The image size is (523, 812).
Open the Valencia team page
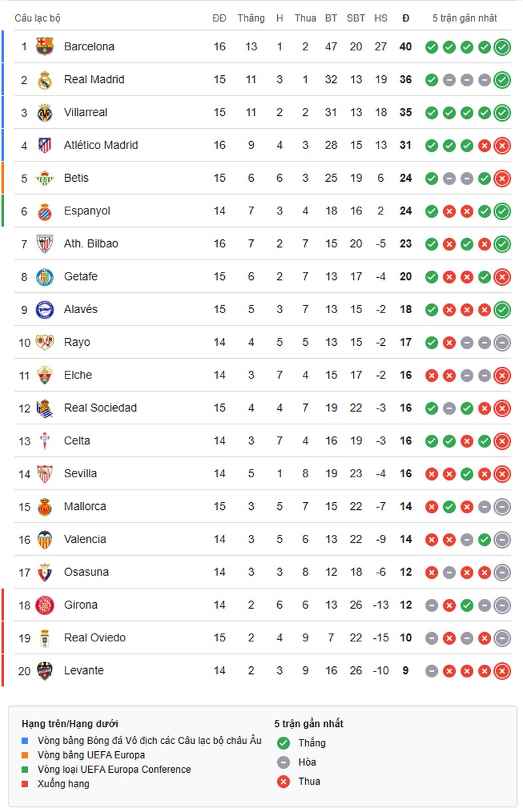[86, 539]
